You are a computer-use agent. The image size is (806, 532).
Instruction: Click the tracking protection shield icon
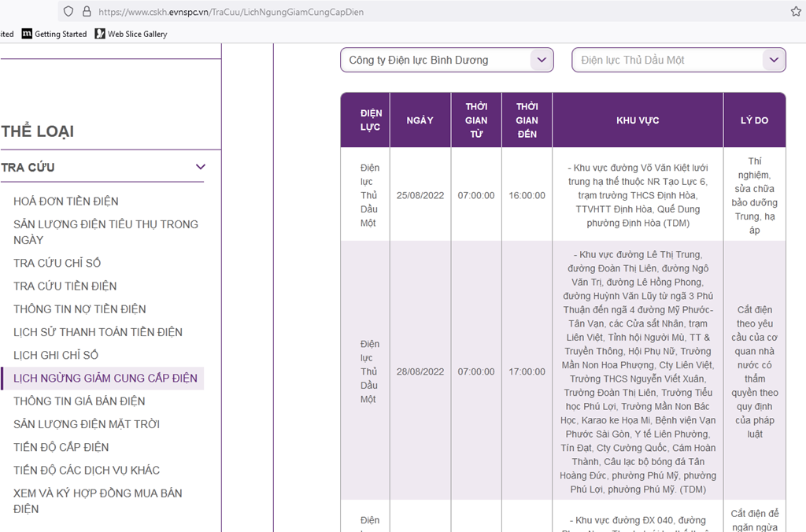tap(68, 11)
